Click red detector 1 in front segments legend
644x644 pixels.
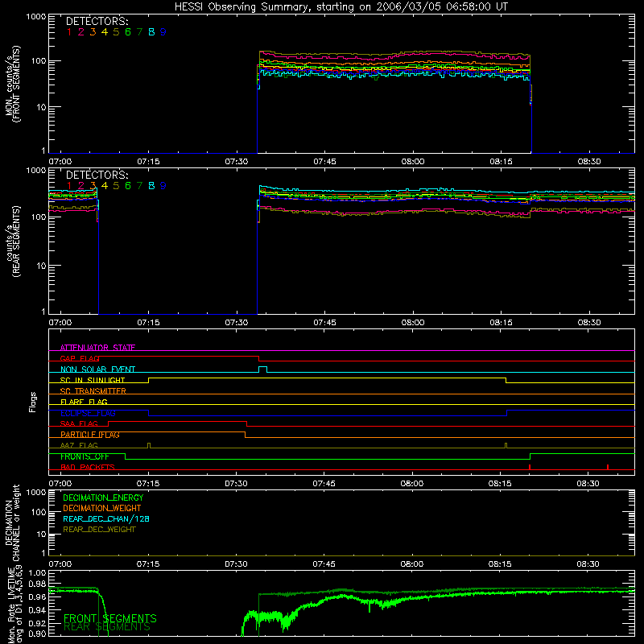pyautogui.click(x=69, y=32)
